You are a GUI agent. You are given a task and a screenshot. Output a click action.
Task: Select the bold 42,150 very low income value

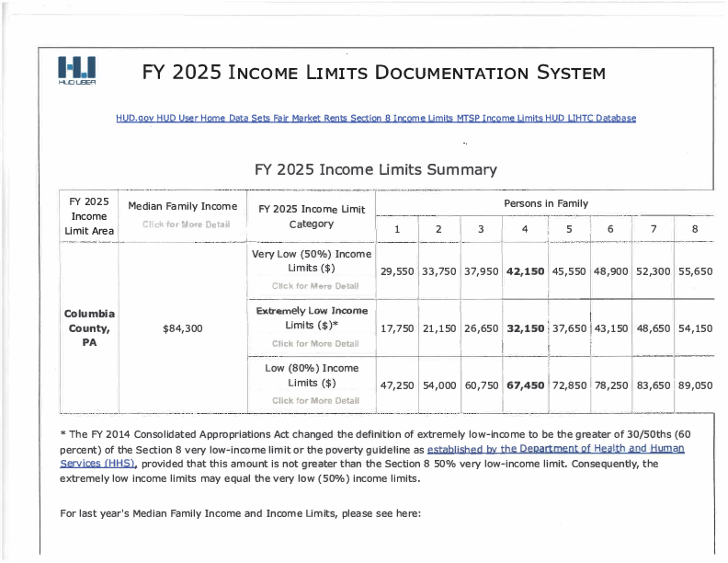pos(525,271)
